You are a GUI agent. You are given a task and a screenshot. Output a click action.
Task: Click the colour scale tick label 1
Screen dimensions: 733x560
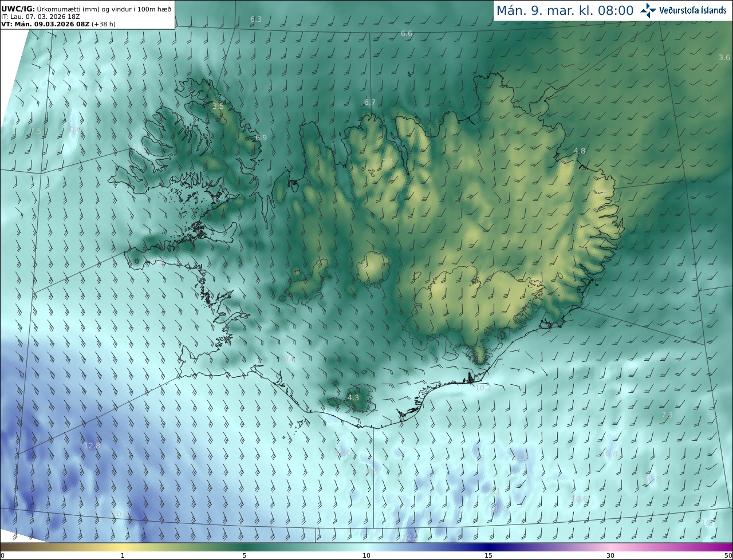pyautogui.click(x=123, y=555)
